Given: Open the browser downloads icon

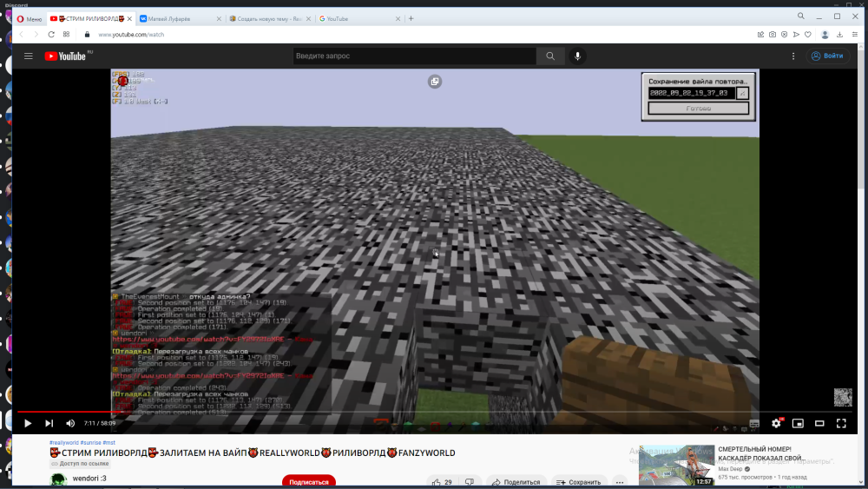Looking at the screenshot, I should [x=839, y=35].
